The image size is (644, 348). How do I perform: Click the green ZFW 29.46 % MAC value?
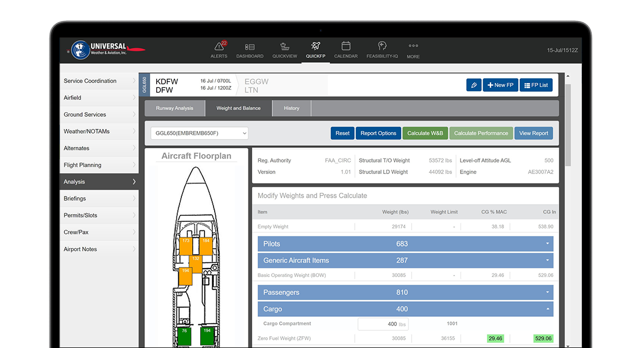click(495, 339)
